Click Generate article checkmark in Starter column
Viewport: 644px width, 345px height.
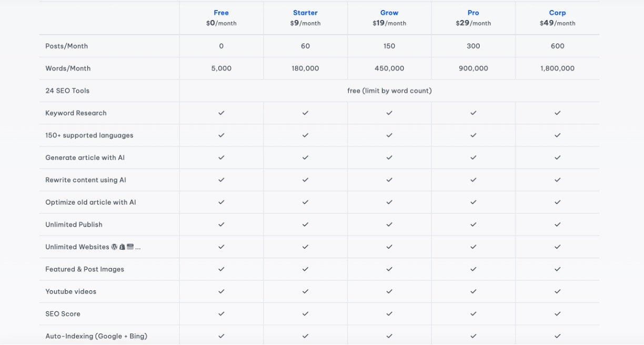[305, 158]
